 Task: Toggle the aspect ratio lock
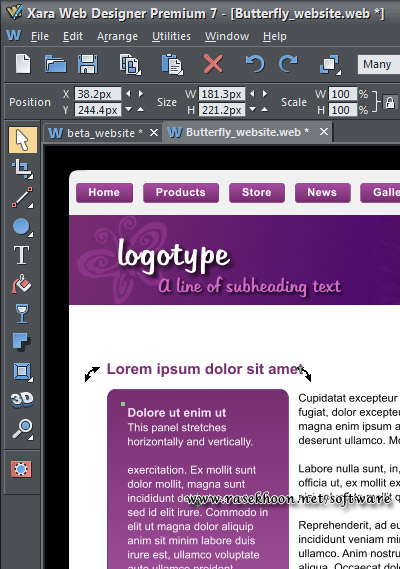click(x=390, y=102)
